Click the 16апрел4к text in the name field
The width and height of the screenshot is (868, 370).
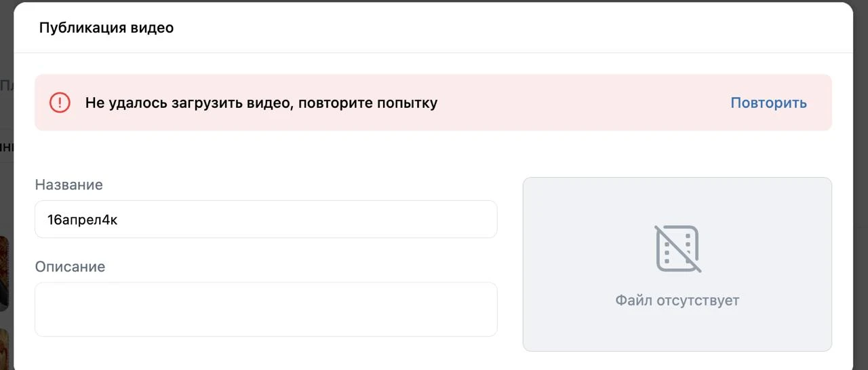tap(83, 219)
